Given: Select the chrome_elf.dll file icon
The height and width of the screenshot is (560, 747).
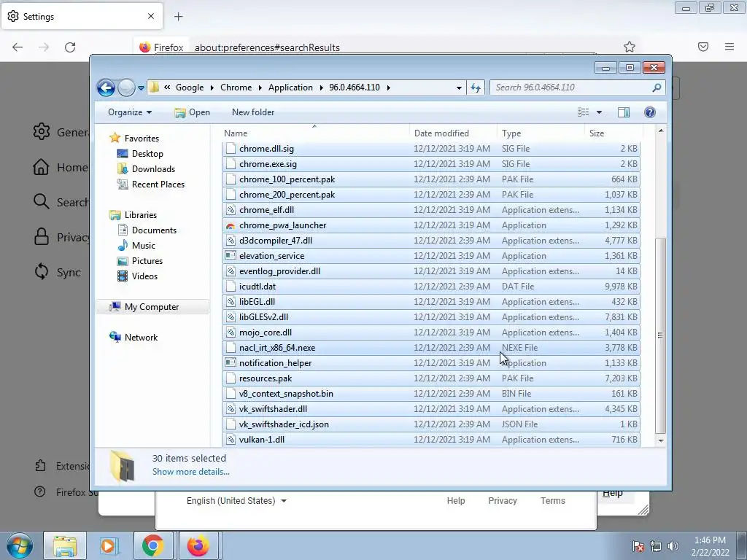Looking at the screenshot, I should (231, 210).
